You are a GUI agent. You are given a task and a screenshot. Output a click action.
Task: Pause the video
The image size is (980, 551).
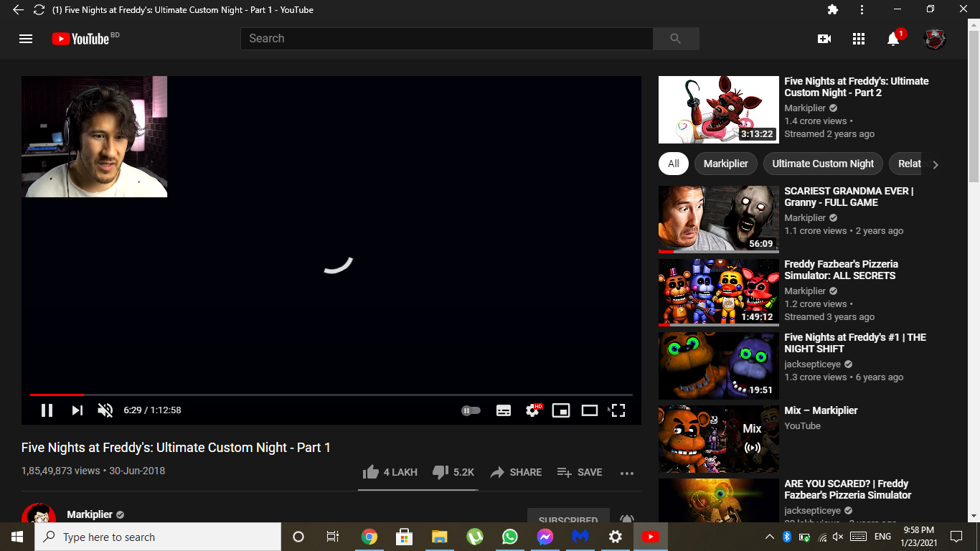47,410
